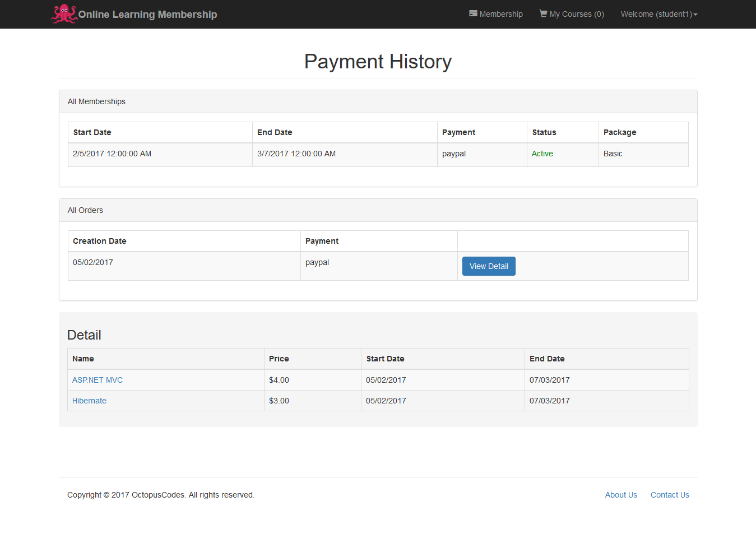Expand the Welcome (student1) user dropdown

(656, 14)
